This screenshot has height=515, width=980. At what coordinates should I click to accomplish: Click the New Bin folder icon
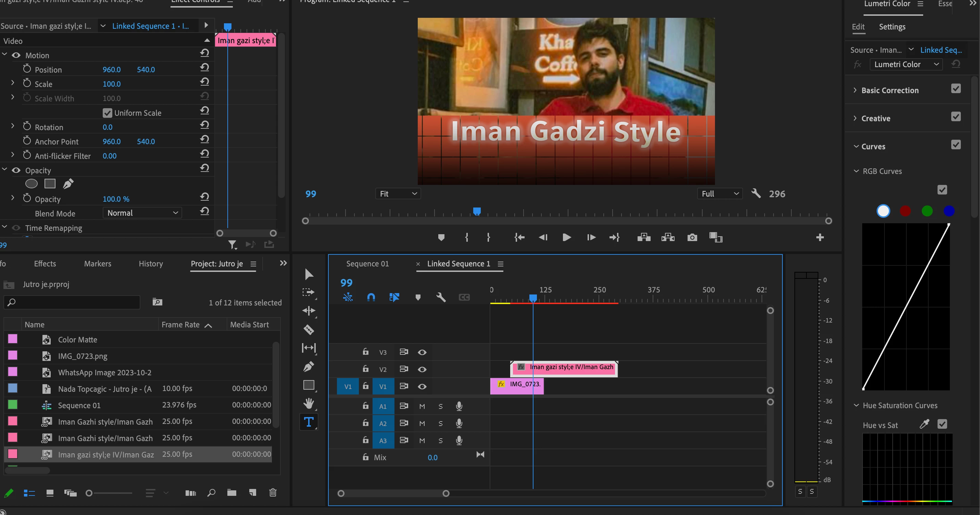point(232,493)
